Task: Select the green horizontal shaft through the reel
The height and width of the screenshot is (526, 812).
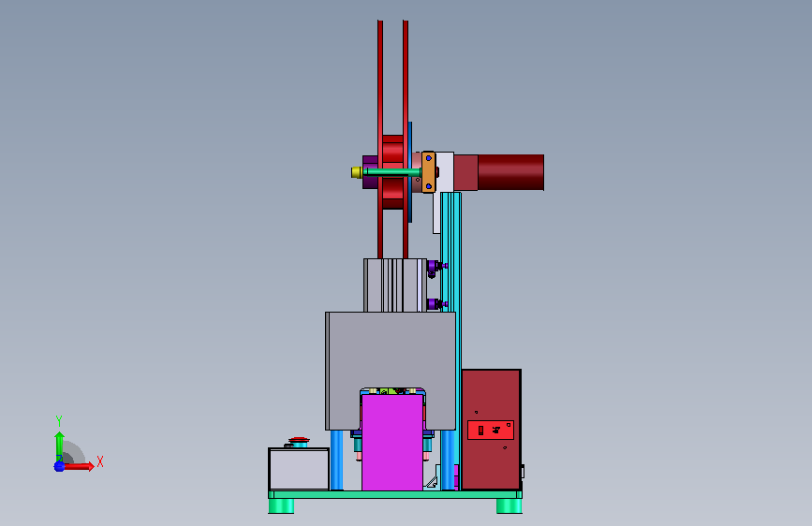Action: tap(391, 172)
